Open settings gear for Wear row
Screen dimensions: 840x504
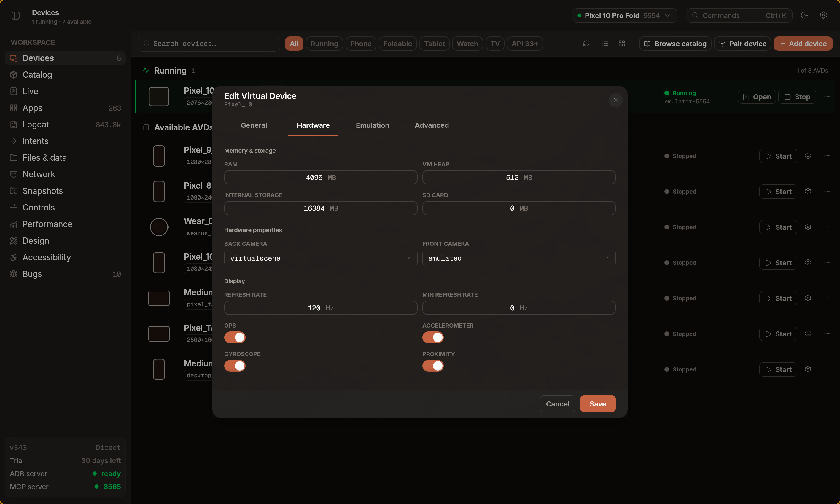tap(808, 227)
